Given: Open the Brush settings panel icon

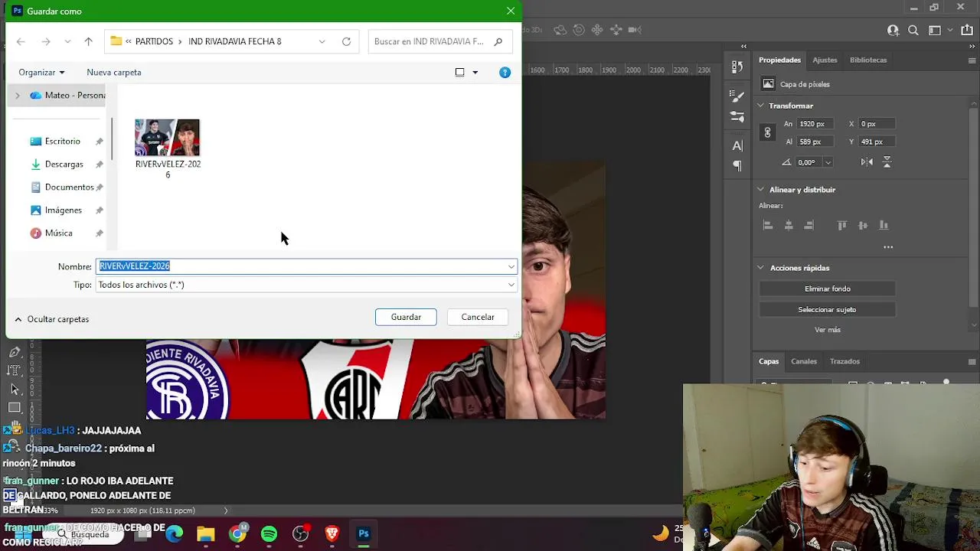Looking at the screenshot, I should click(737, 96).
